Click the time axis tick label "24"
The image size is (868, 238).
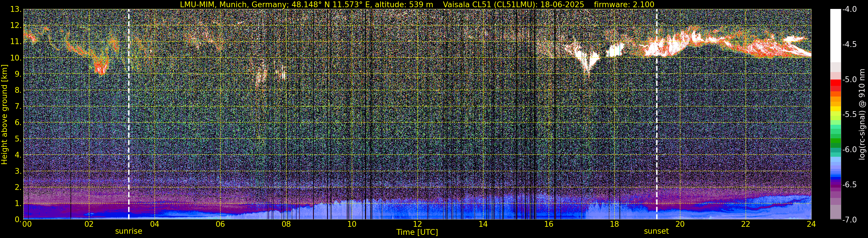coord(811,224)
